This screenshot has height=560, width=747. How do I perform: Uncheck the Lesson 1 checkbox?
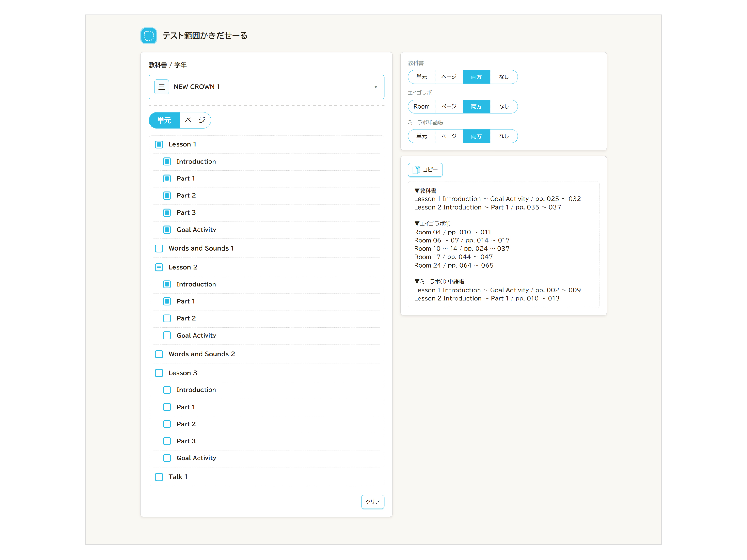159,144
